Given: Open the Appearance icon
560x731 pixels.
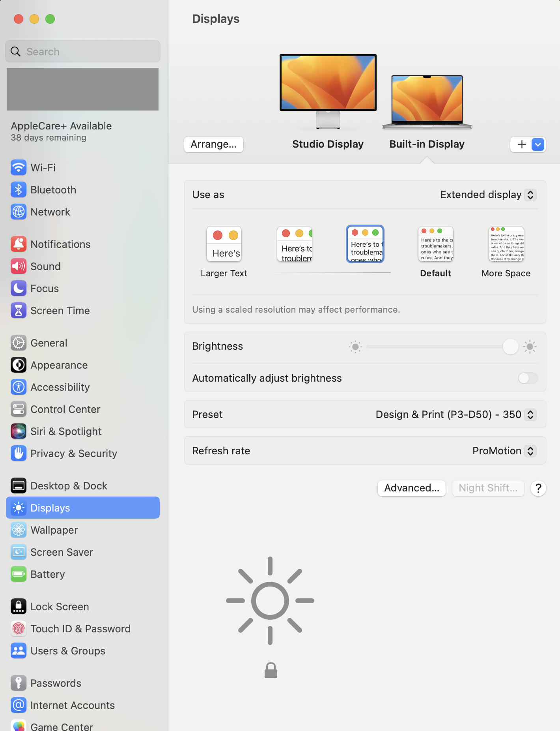Looking at the screenshot, I should (19, 365).
